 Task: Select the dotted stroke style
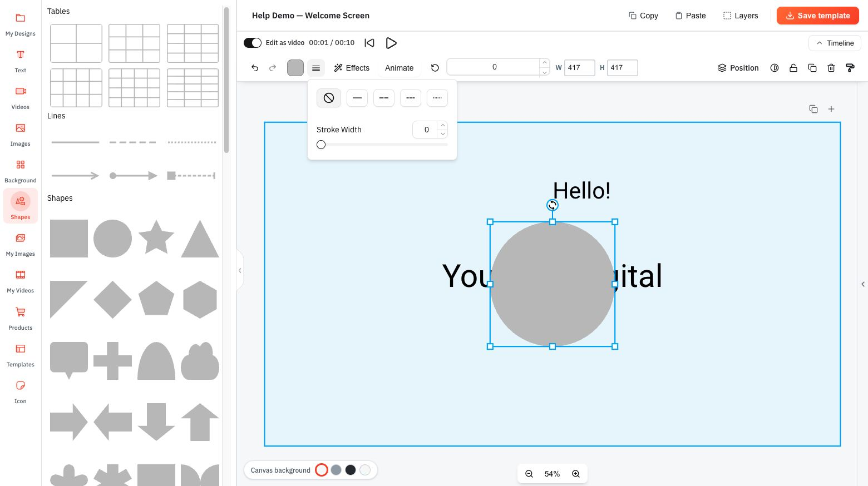click(x=437, y=98)
